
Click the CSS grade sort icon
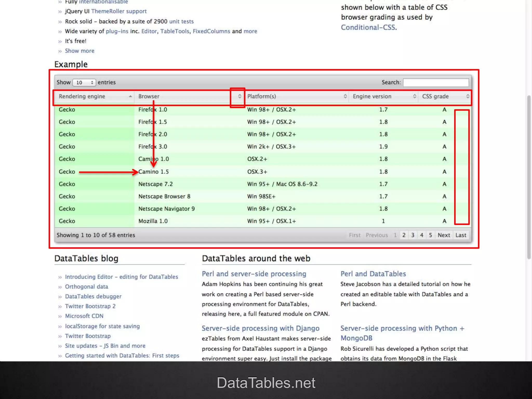pos(468,96)
